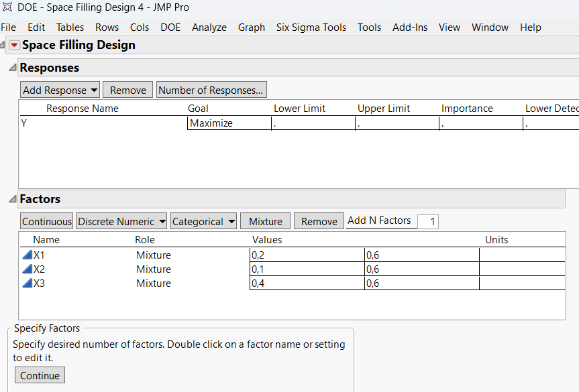Screen dimensions: 579x392
Task: Collapse the Factors outline section
Action: click(13, 199)
